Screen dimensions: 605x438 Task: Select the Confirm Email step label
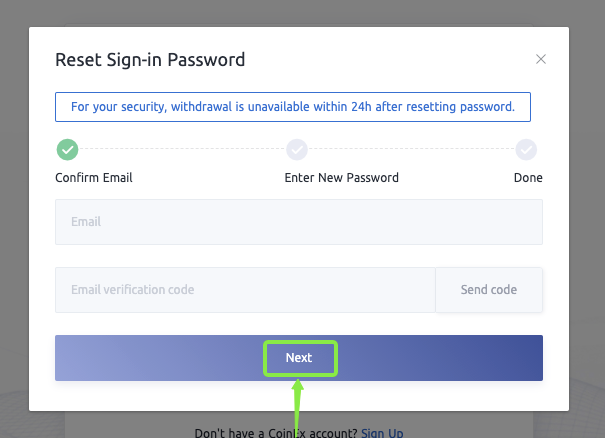(94, 178)
